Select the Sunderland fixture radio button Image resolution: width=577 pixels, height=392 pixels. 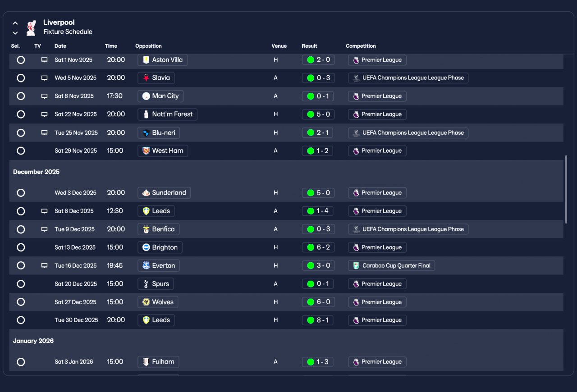21,193
